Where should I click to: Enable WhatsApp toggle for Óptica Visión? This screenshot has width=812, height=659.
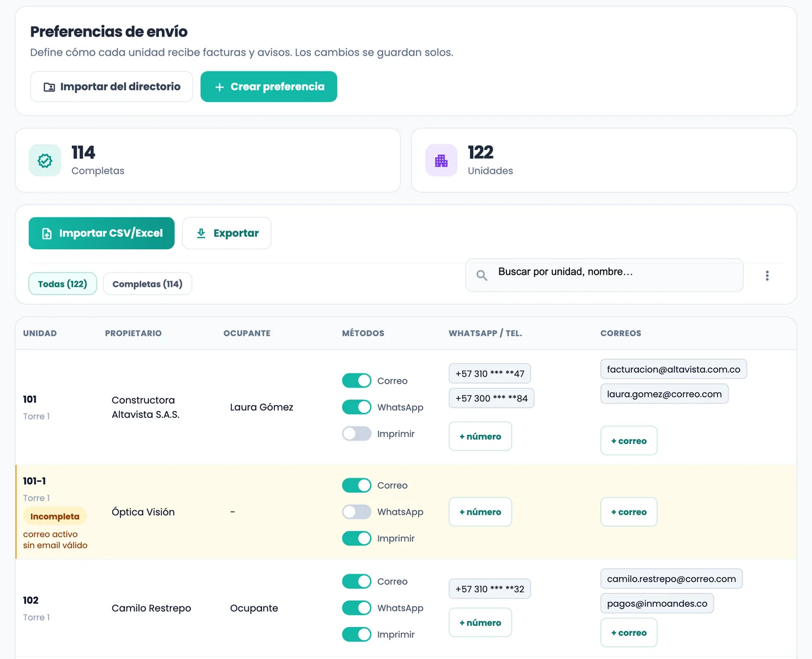pos(357,512)
